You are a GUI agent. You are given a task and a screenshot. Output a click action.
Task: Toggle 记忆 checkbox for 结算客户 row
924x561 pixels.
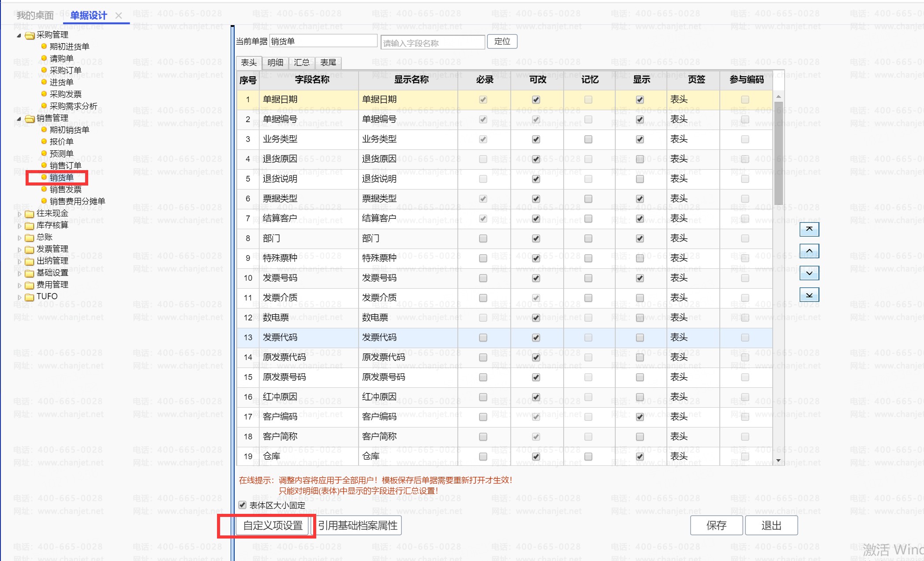[588, 219]
